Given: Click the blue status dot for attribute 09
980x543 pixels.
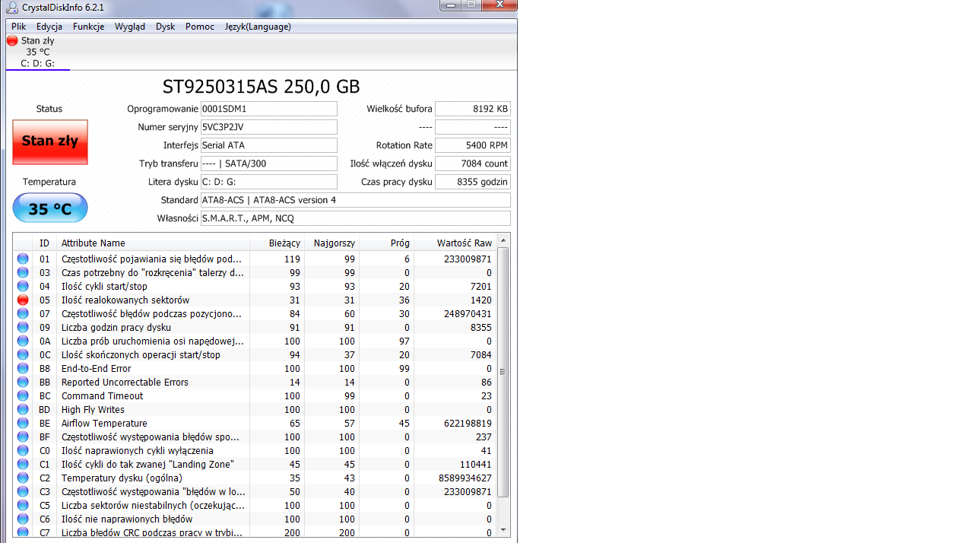Looking at the screenshot, I should [23, 328].
